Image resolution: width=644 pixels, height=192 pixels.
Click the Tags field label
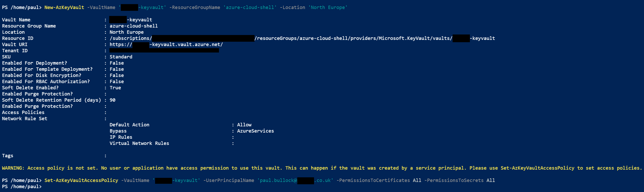[7, 156]
